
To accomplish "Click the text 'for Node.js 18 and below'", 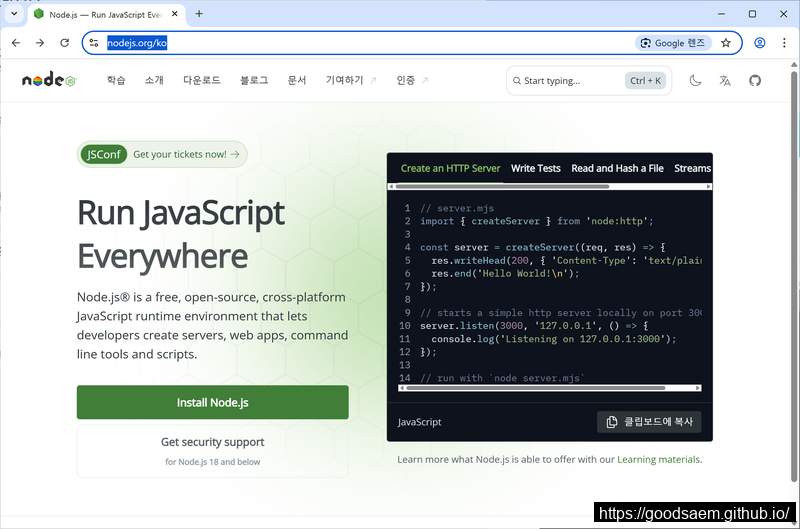I will [213, 462].
